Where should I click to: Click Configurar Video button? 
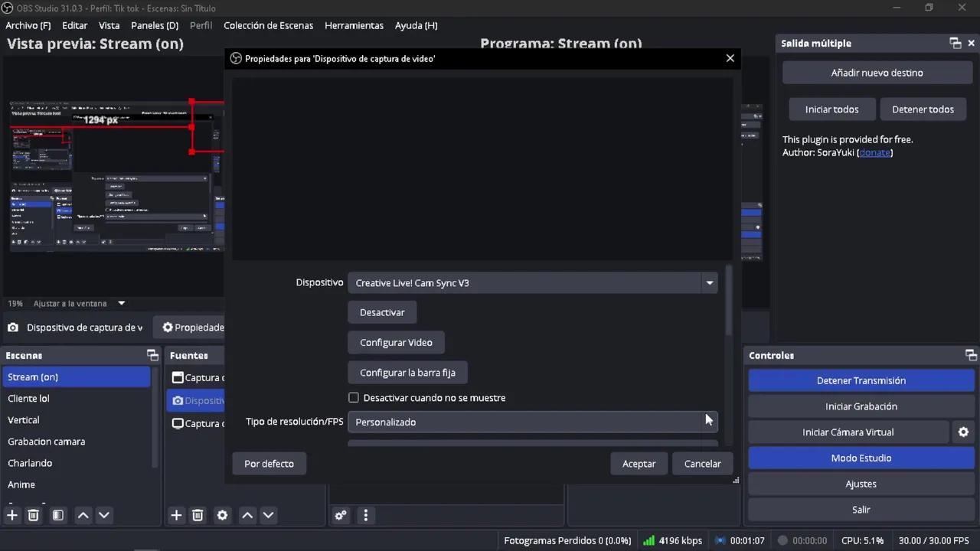tap(396, 343)
